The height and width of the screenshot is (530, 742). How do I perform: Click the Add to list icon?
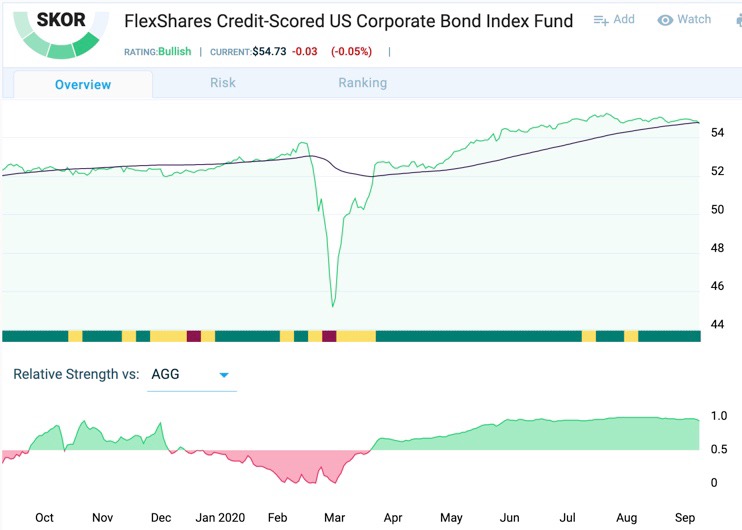[601, 20]
